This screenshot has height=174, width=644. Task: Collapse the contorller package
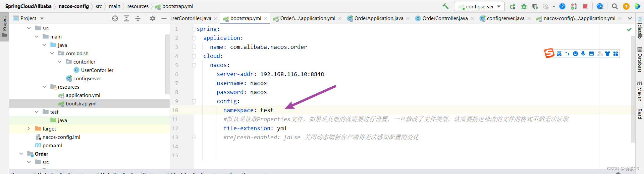point(60,62)
